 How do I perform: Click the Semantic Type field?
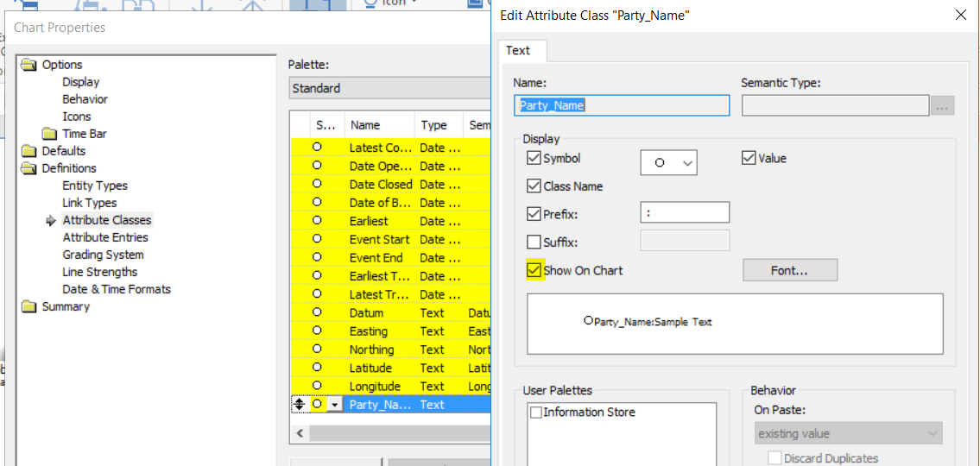point(836,105)
